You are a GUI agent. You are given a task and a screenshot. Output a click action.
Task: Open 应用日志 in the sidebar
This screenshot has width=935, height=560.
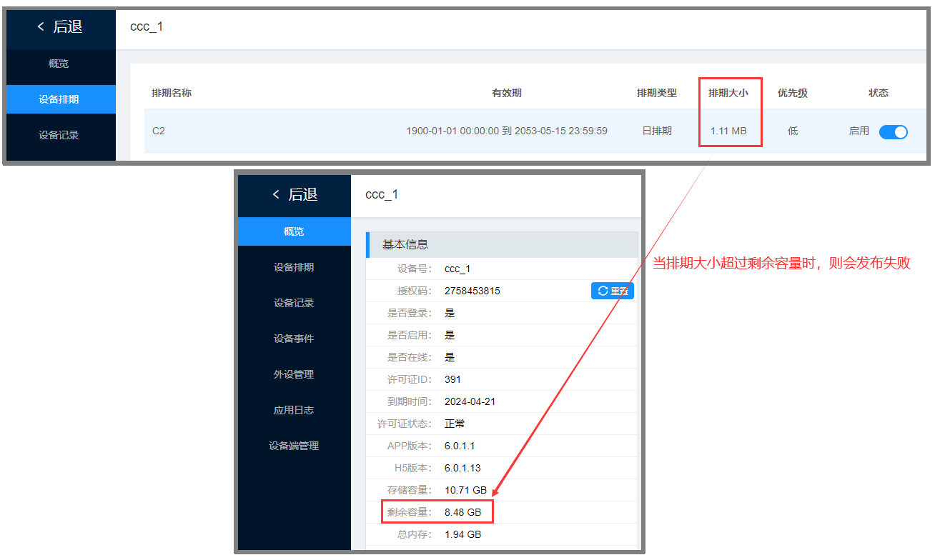click(295, 410)
